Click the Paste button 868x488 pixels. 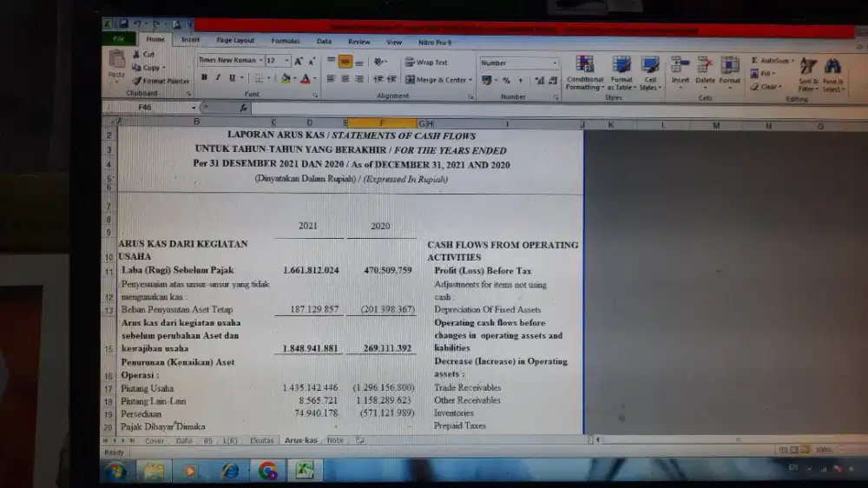116,65
